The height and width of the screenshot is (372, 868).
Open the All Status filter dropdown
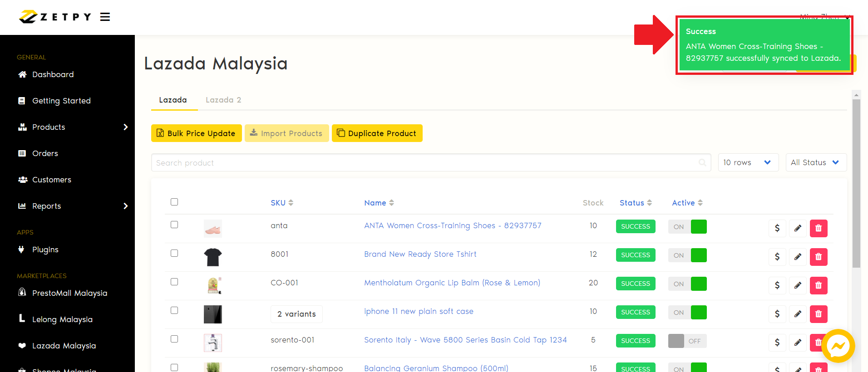click(x=815, y=162)
